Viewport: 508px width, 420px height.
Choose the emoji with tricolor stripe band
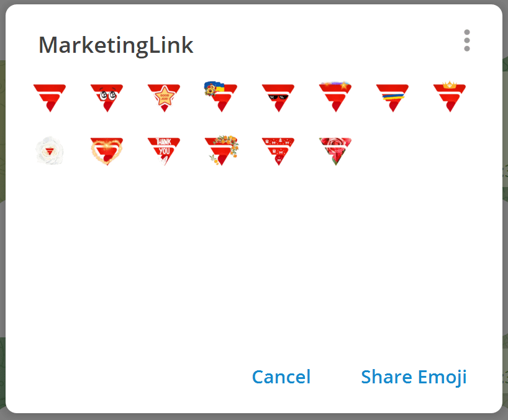392,98
